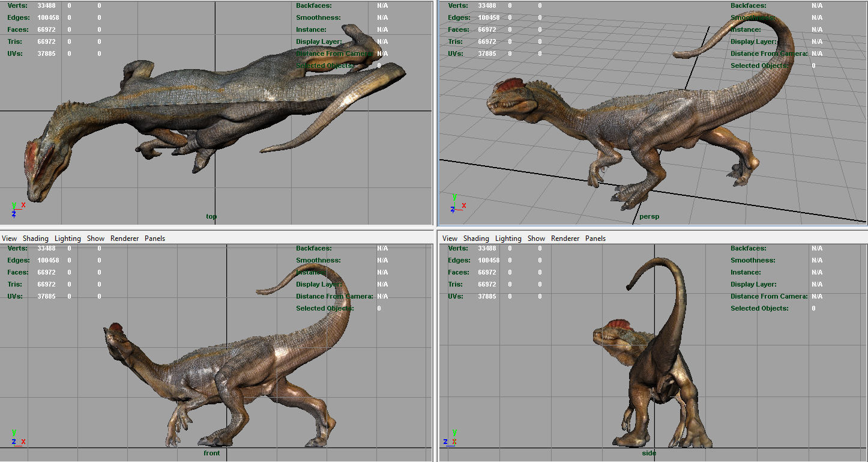Open the Shading menu in front panel

[35, 239]
